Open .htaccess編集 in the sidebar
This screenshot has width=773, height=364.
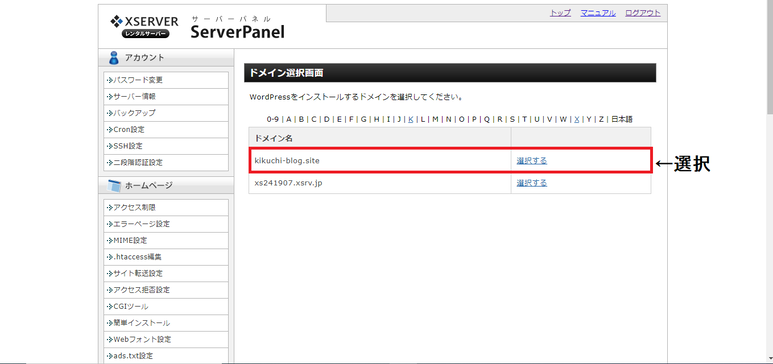(x=166, y=257)
